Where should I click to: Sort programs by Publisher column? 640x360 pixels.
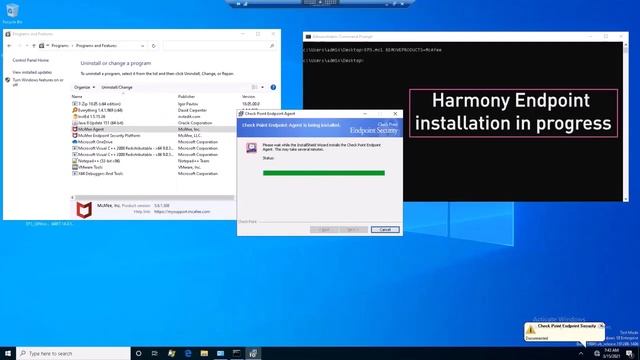(x=187, y=96)
